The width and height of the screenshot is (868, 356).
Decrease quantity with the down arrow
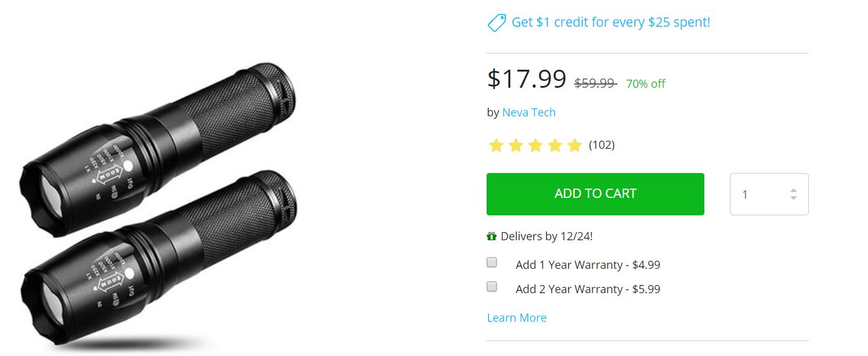coord(793,198)
